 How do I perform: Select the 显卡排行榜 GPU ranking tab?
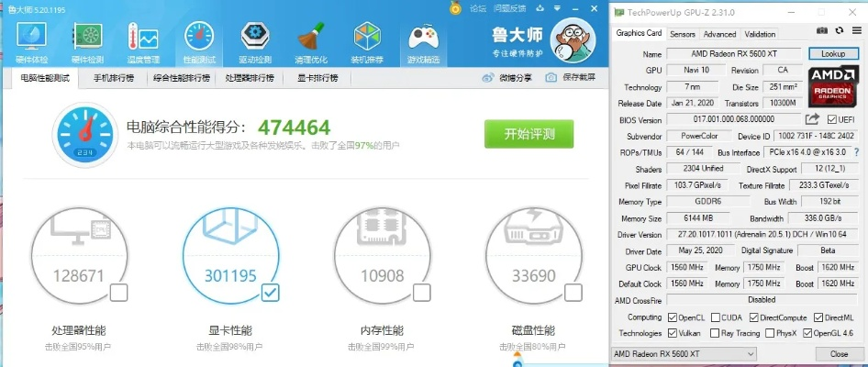point(317,78)
